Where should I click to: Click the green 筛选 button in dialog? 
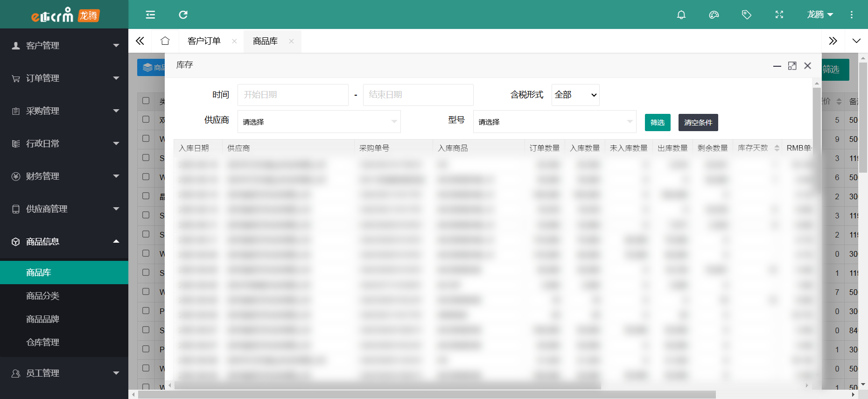657,122
